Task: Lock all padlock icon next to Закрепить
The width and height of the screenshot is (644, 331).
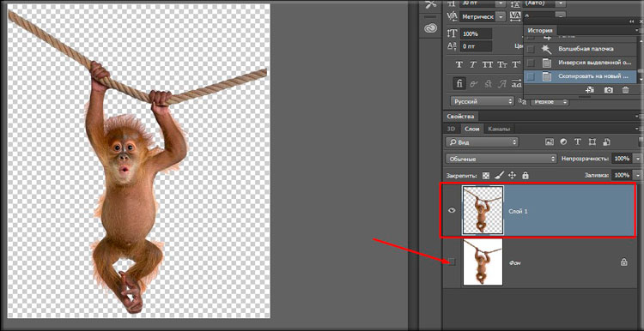Action: click(525, 175)
